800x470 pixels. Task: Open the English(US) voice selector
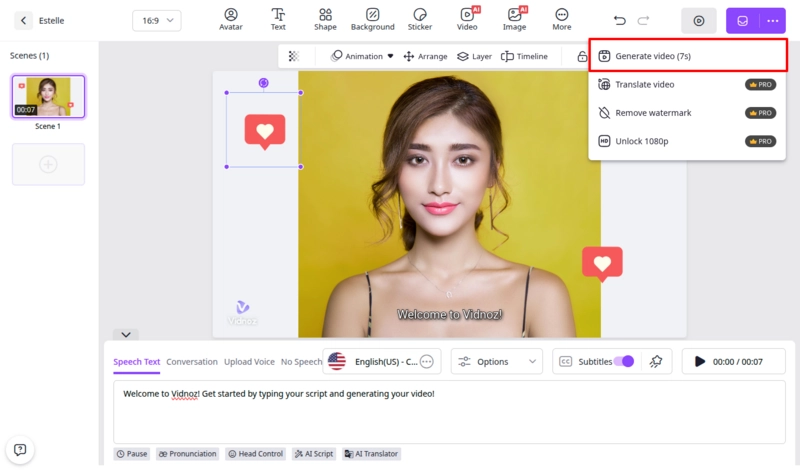[382, 361]
